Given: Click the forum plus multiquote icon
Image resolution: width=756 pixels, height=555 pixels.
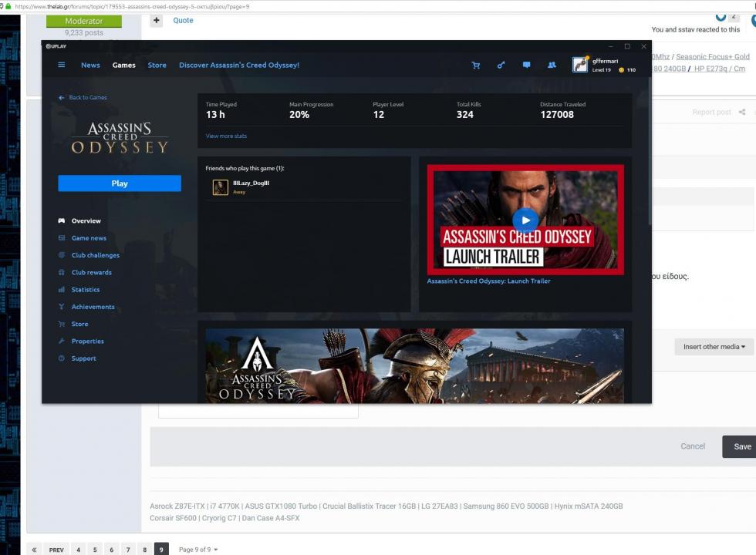Looking at the screenshot, I should [156, 20].
